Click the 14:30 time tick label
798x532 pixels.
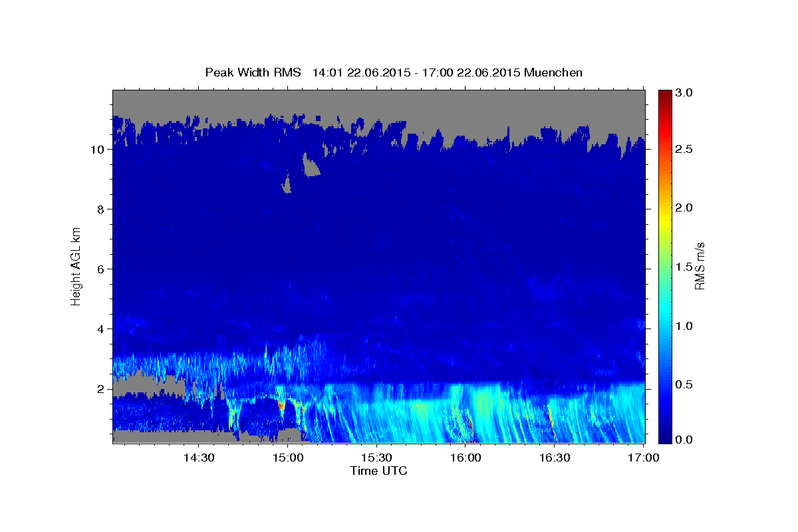tap(199, 458)
